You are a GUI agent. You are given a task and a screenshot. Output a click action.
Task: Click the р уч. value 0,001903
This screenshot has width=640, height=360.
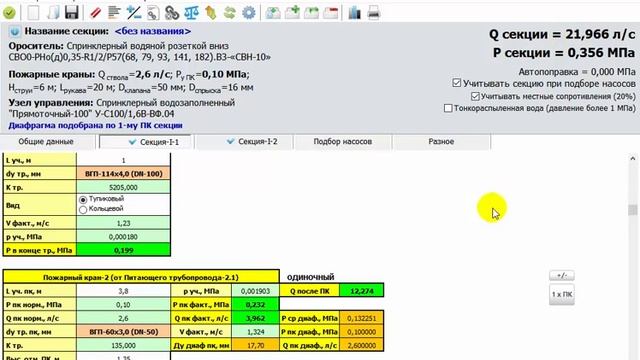click(x=256, y=291)
